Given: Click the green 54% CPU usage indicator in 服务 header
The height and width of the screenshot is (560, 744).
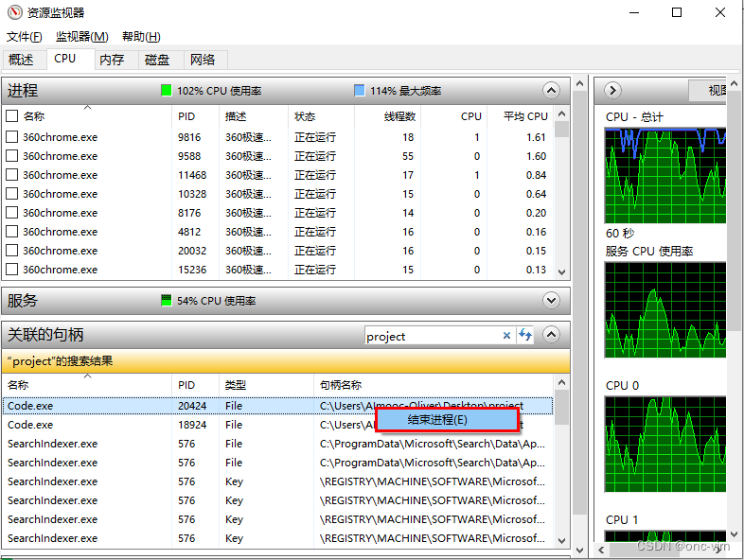Looking at the screenshot, I should [166, 301].
